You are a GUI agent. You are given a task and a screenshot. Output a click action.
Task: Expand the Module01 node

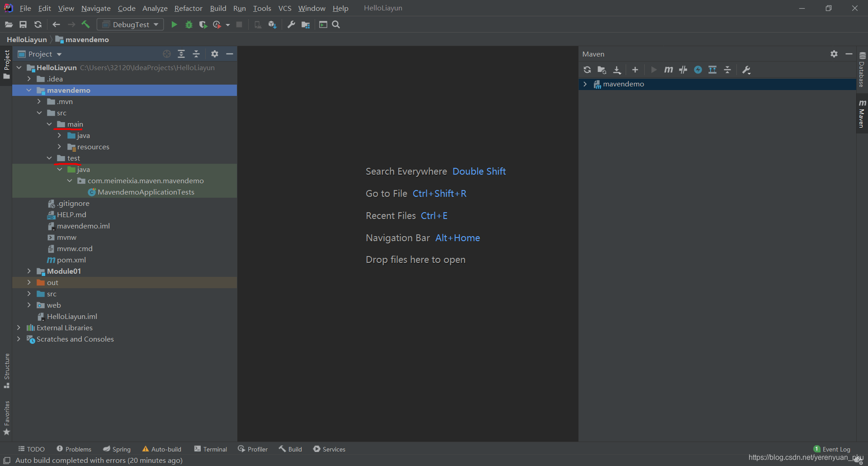click(29, 271)
